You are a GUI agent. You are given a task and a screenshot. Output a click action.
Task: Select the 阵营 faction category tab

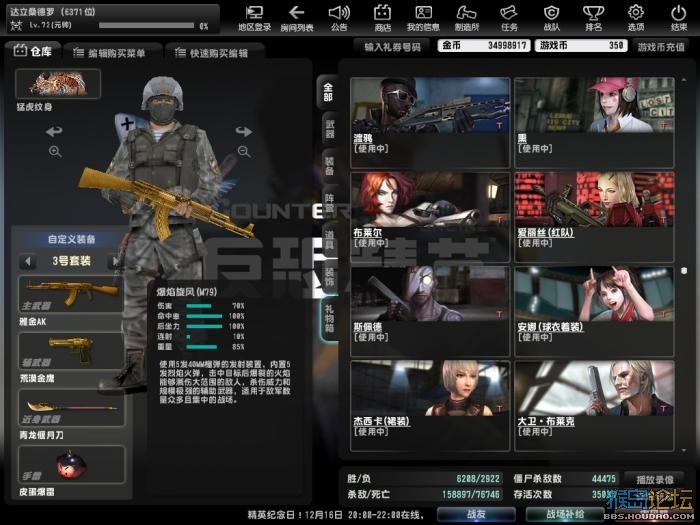(x=329, y=203)
